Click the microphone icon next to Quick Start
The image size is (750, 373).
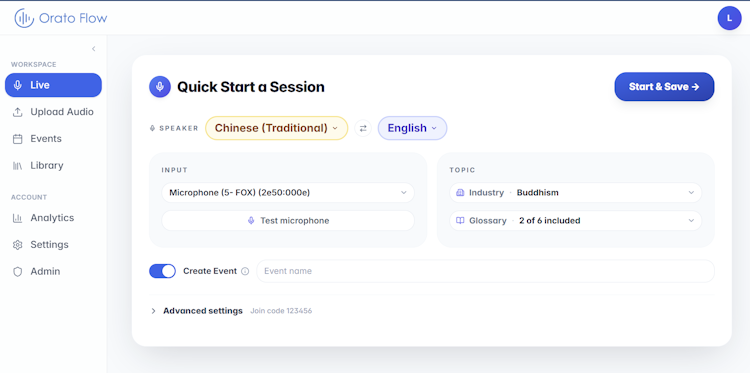(x=160, y=87)
